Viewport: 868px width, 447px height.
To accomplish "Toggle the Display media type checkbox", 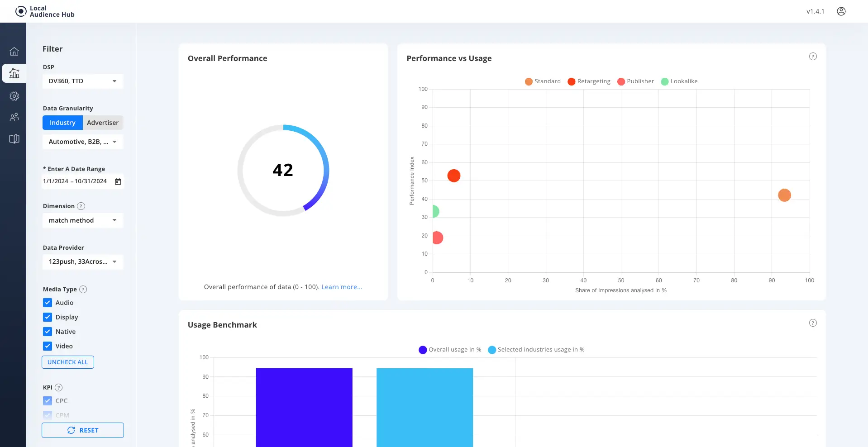I will [48, 317].
